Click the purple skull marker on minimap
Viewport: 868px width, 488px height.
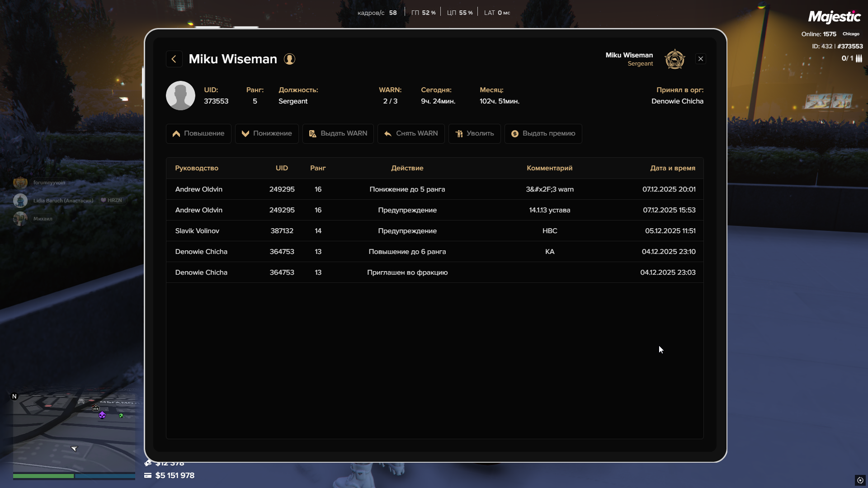pyautogui.click(x=102, y=415)
